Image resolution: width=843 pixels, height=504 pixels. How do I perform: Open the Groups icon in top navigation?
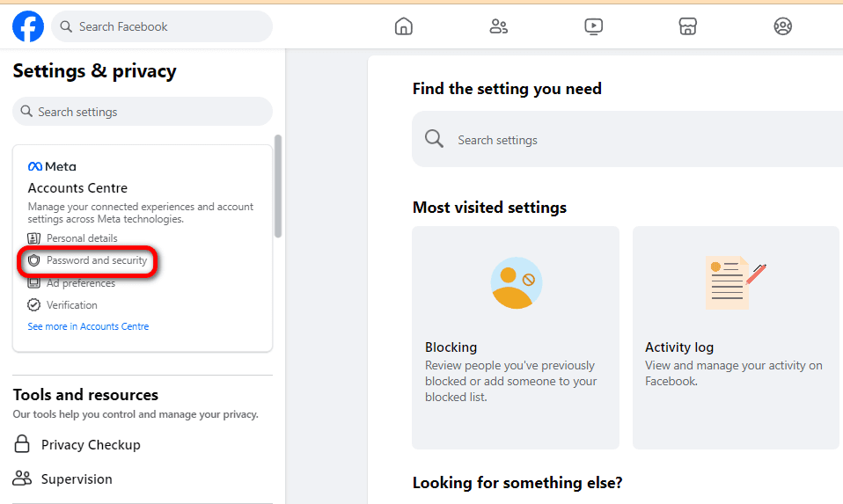[783, 26]
